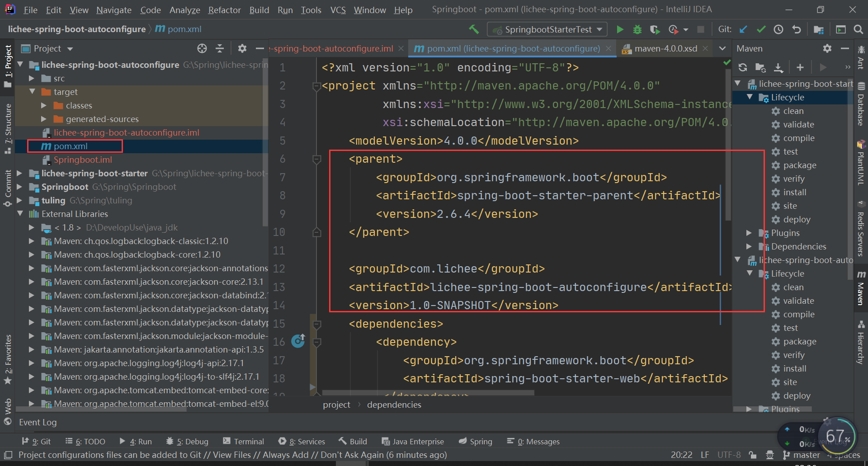Open the Project Structure icon
Image resolution: width=868 pixels, height=466 pixels.
click(819, 29)
